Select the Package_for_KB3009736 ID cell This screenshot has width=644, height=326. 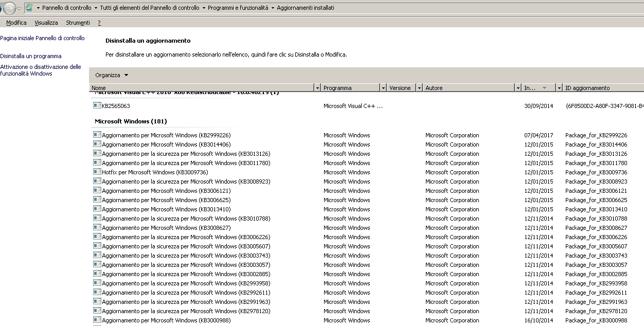596,172
